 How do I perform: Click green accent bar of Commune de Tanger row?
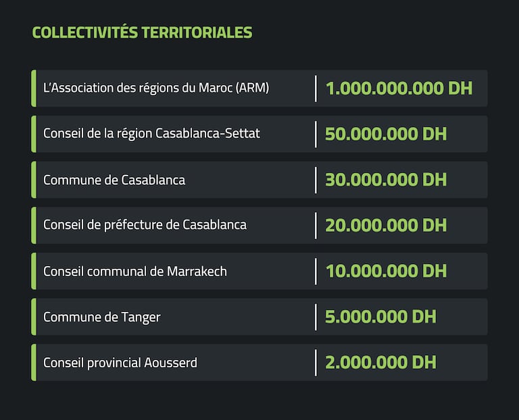tap(33, 317)
